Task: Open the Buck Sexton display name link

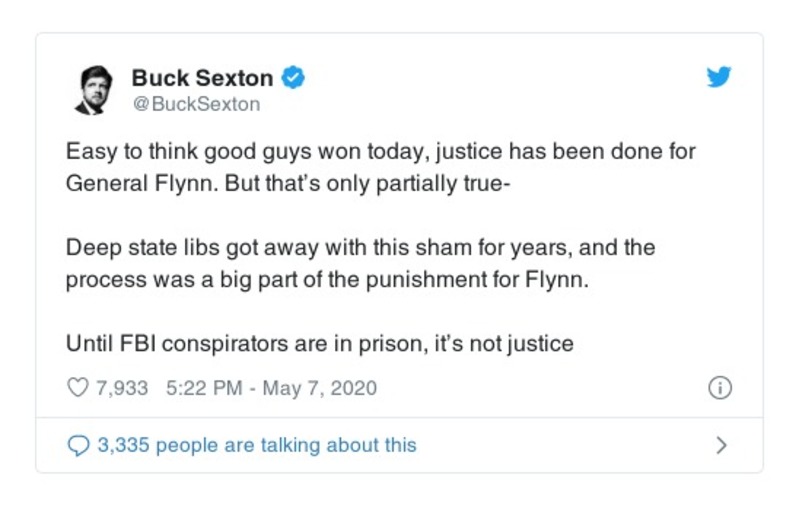Action: click(201, 78)
